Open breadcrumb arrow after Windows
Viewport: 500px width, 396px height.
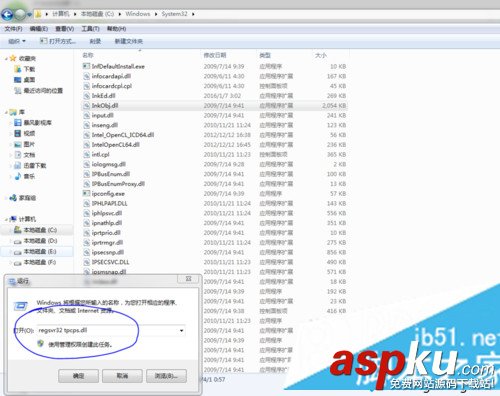pos(156,14)
